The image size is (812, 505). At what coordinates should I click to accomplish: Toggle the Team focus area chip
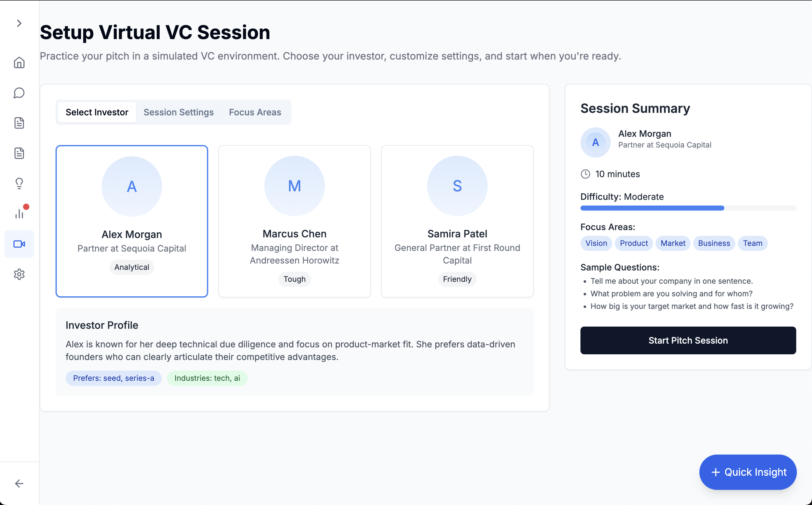[752, 243]
